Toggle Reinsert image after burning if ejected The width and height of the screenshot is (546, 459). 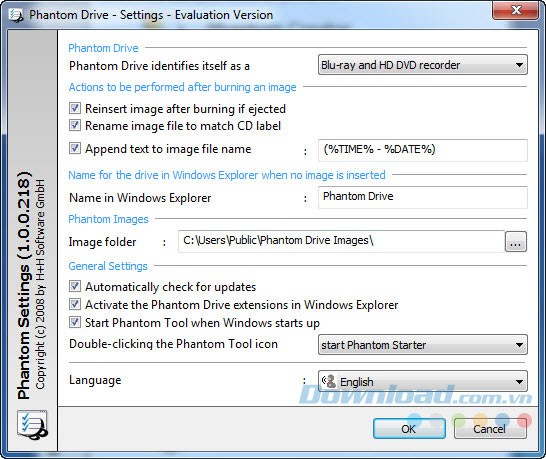click(x=75, y=108)
